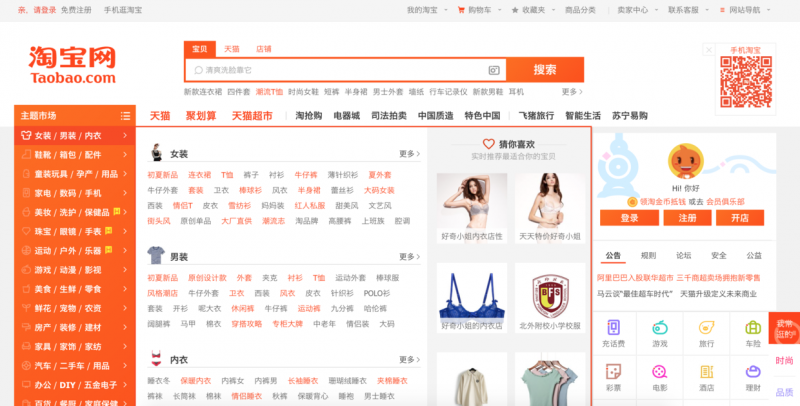The height and width of the screenshot is (406, 800).
Task: Expand 美食 / 生鲜 / 零食 sidebar category
Action: point(74,289)
